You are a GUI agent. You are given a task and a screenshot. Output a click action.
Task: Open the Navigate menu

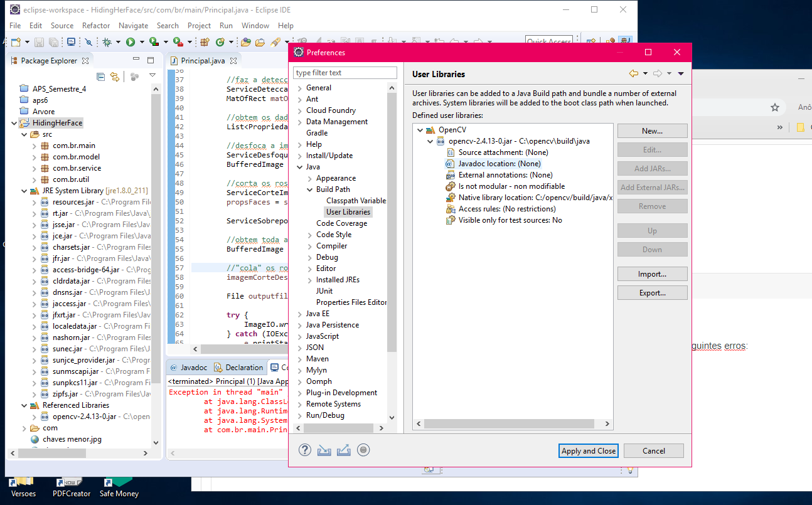click(x=133, y=26)
